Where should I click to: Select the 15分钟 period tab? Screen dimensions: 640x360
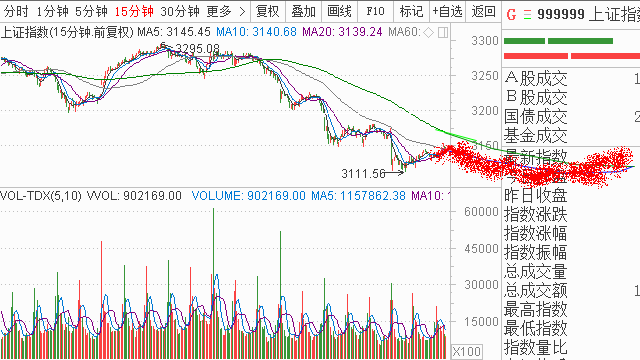click(x=134, y=11)
